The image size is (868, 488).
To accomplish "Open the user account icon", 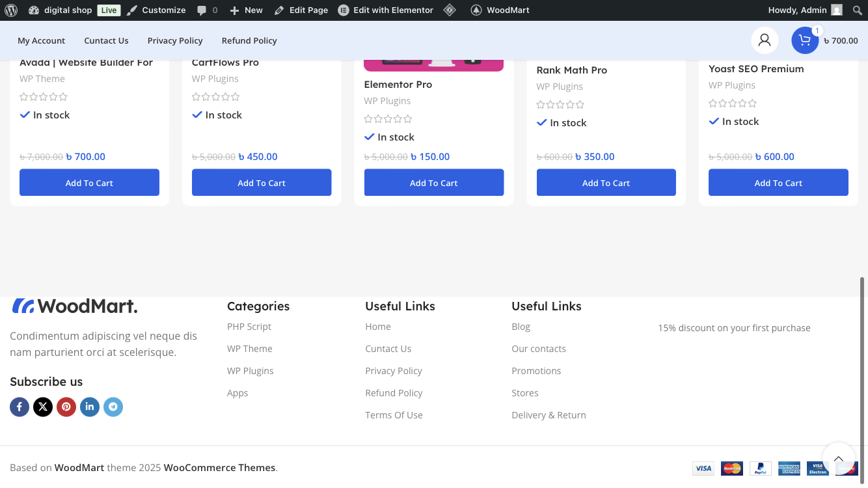I will click(x=765, y=40).
